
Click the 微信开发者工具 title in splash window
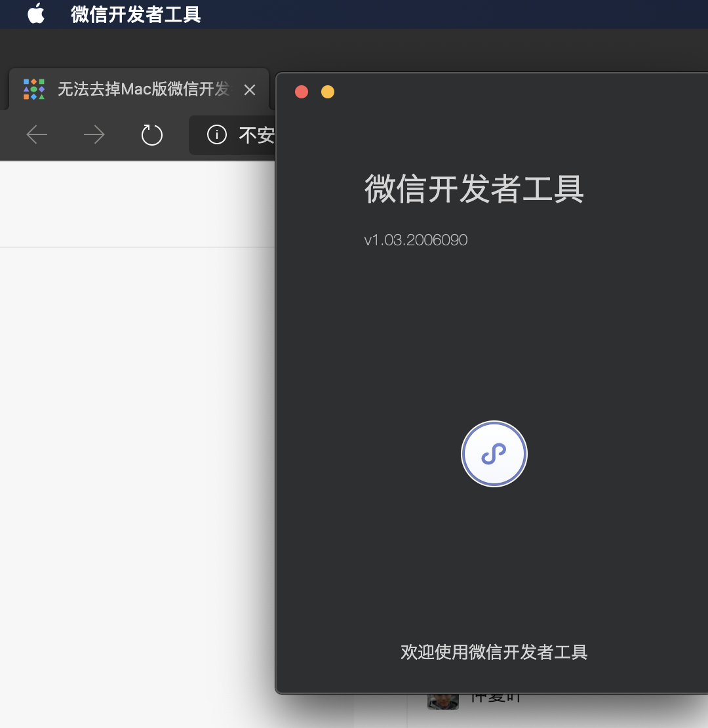tap(474, 189)
